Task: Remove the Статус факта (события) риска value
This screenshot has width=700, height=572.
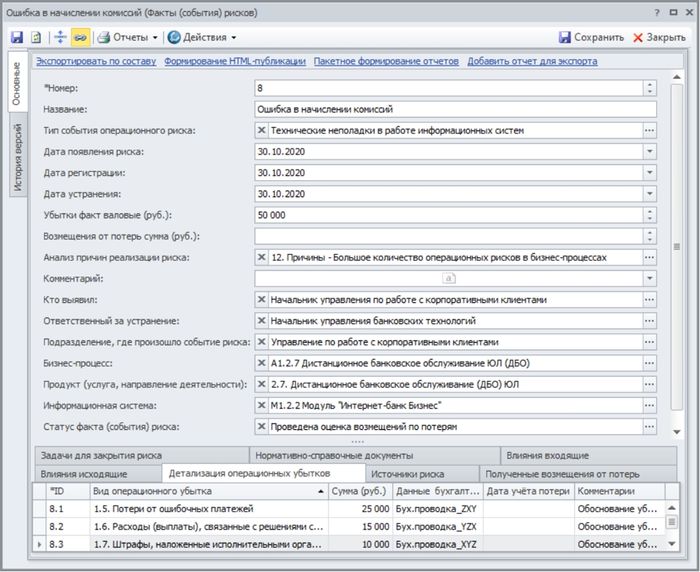Action: click(x=262, y=426)
